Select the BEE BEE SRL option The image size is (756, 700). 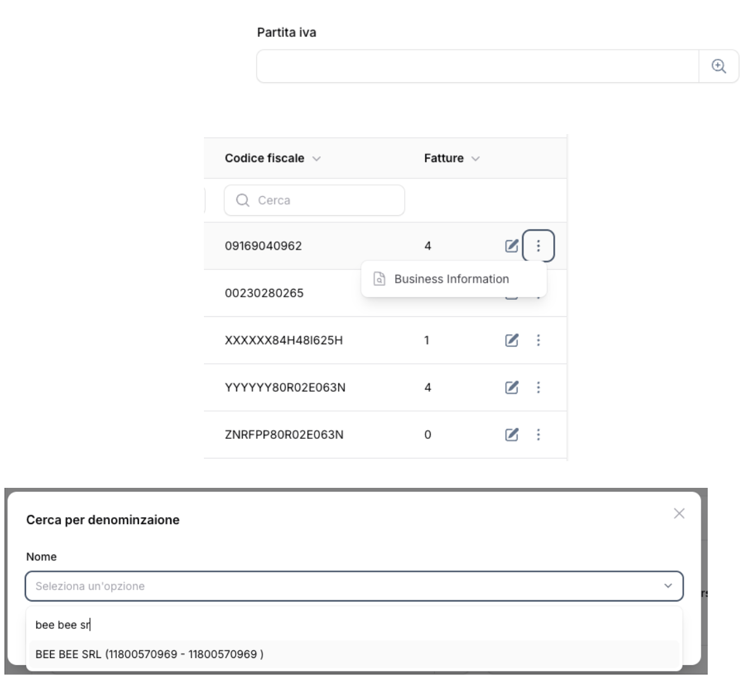point(149,654)
